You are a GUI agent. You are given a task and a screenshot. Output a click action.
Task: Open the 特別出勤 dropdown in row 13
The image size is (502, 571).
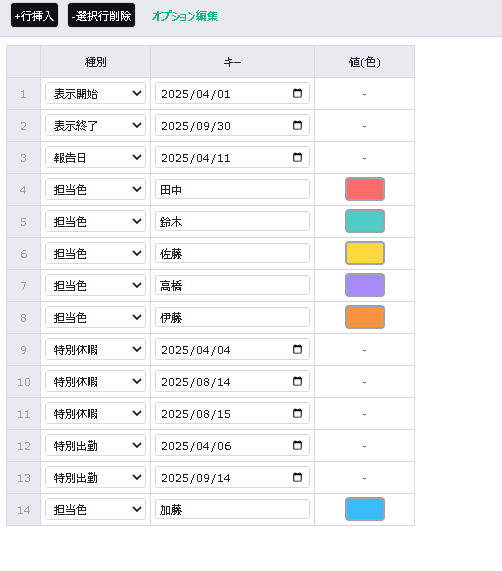[x=95, y=477]
